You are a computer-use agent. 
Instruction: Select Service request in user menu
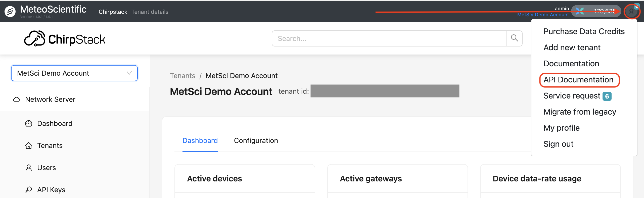[x=572, y=96]
